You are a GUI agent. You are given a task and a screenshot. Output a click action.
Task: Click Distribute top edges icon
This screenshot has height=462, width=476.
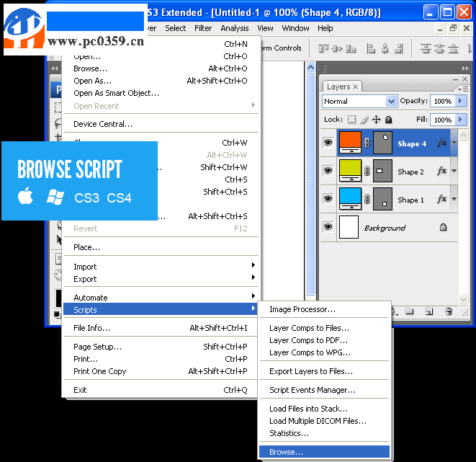point(426,48)
